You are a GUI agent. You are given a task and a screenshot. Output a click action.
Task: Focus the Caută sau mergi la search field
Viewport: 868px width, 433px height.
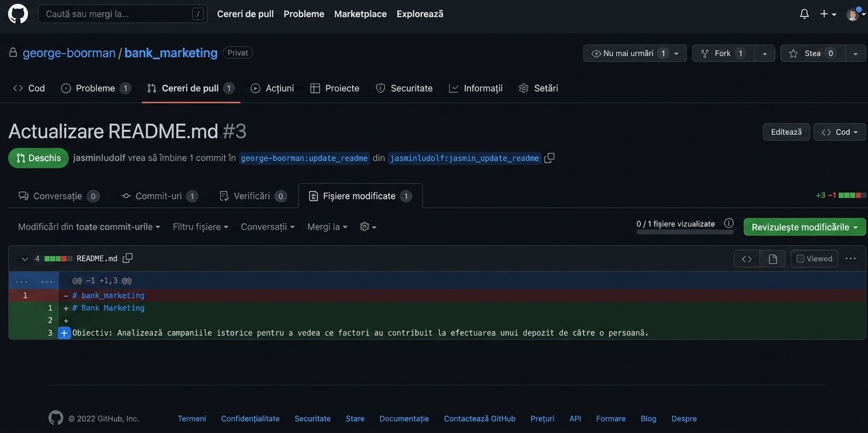(x=123, y=14)
